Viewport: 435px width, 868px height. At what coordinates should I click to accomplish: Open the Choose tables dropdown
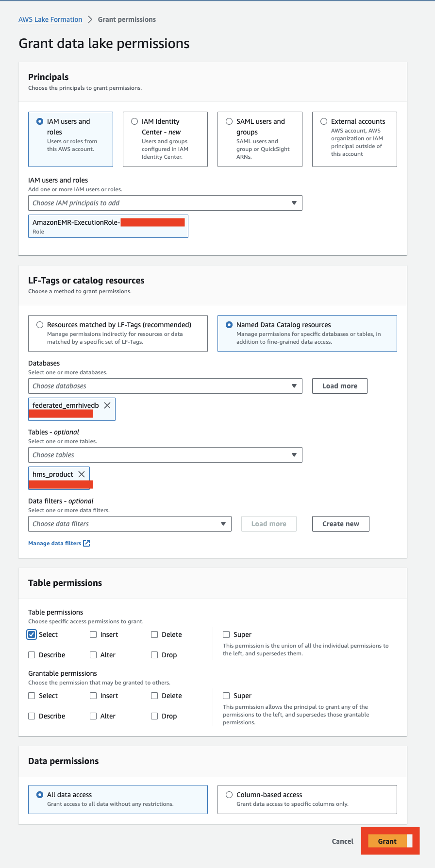(165, 455)
